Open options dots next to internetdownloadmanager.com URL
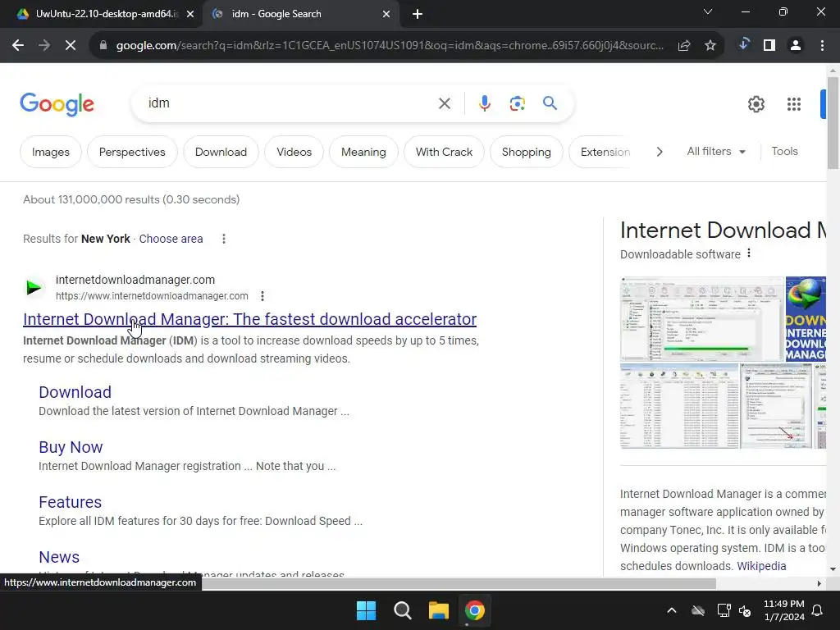 [262, 295]
